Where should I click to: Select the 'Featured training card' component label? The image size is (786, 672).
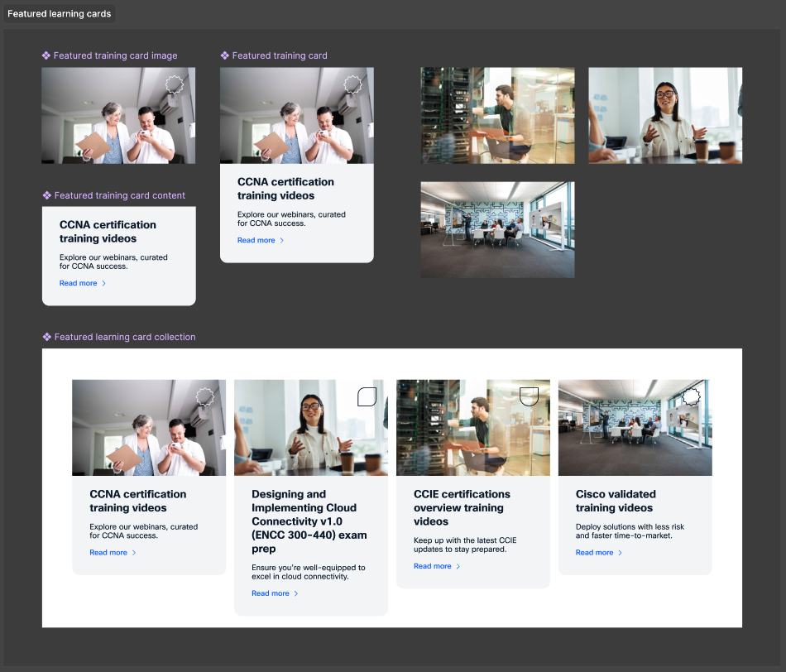pos(280,55)
